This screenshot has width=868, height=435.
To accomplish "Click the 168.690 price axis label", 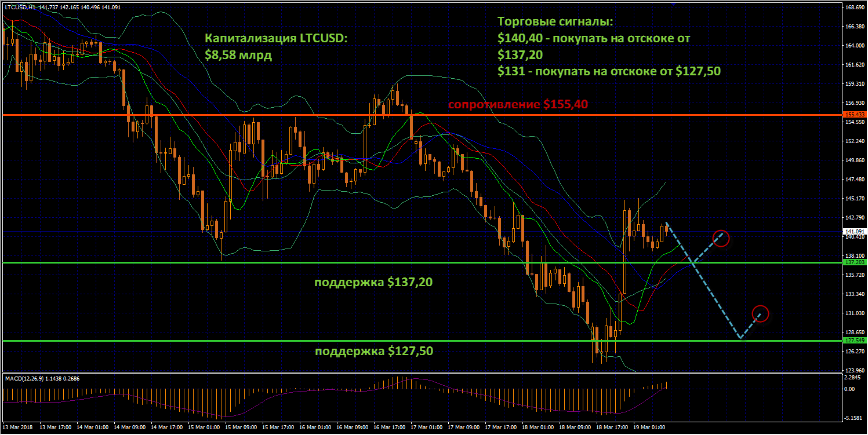I will click(x=856, y=8).
